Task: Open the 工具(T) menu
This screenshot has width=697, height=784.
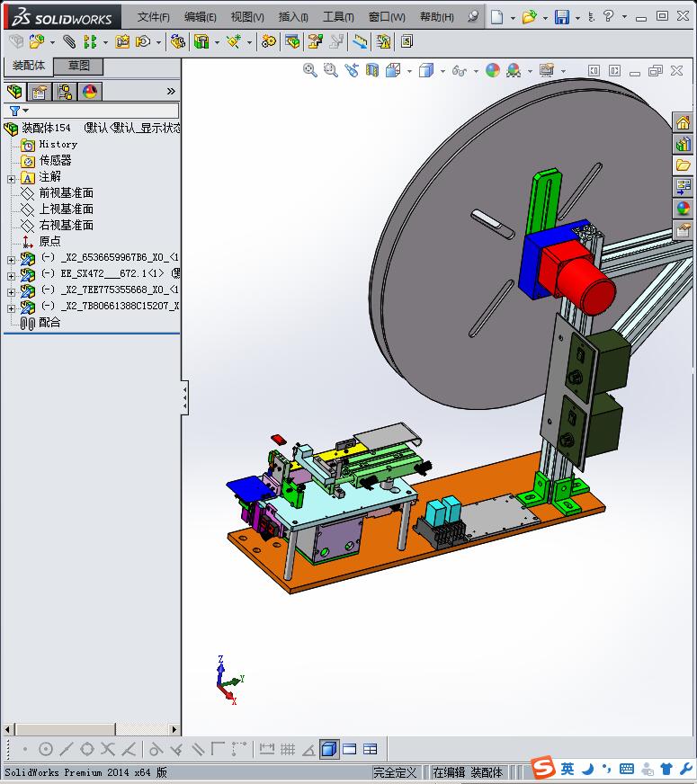Action: tap(338, 17)
